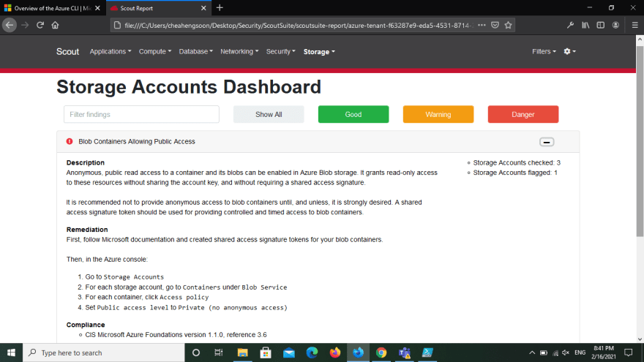Click the Blob Containers Allowing Public Access title
This screenshot has width=644, height=362.
[x=137, y=142]
